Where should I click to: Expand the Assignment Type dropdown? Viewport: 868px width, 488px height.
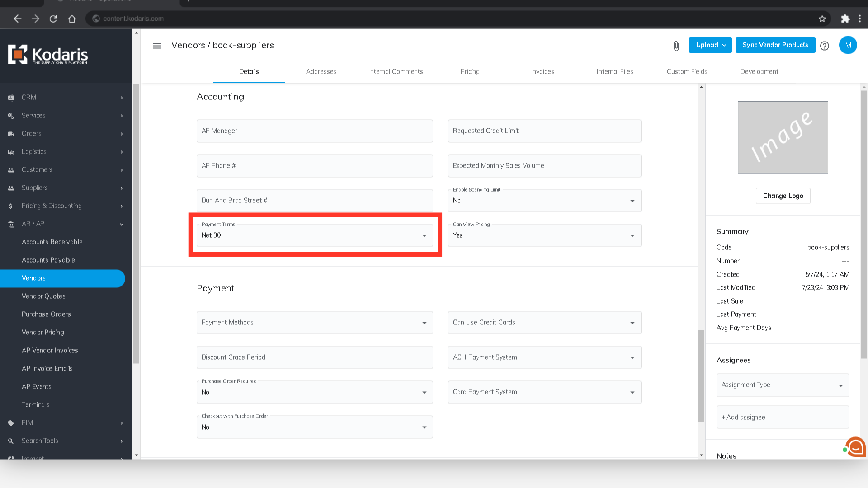click(x=783, y=385)
